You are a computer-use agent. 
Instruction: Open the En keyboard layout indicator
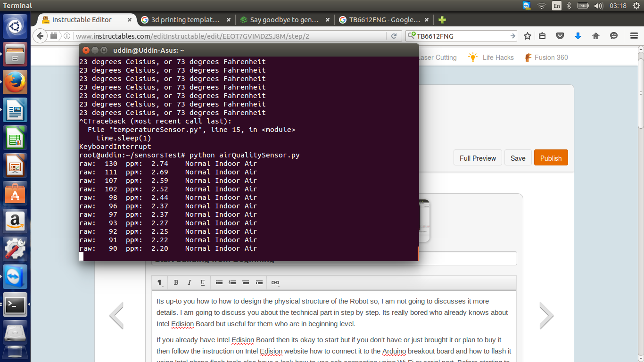(x=556, y=6)
